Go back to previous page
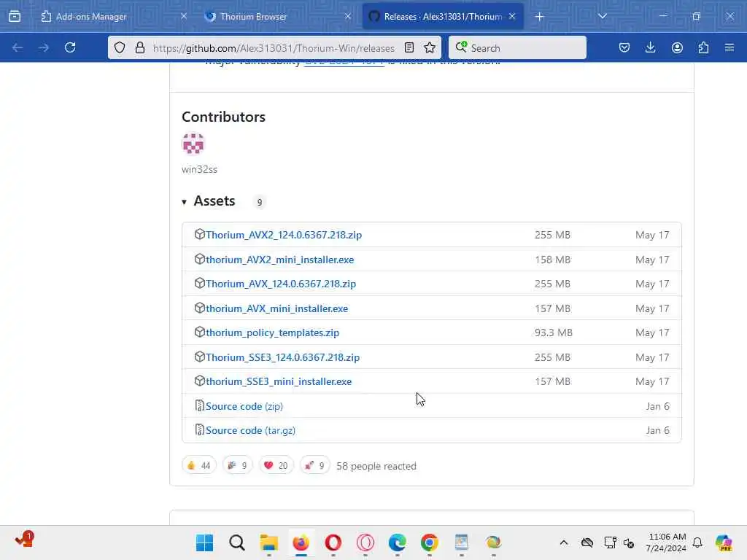The width and height of the screenshot is (747, 560). (x=18, y=47)
